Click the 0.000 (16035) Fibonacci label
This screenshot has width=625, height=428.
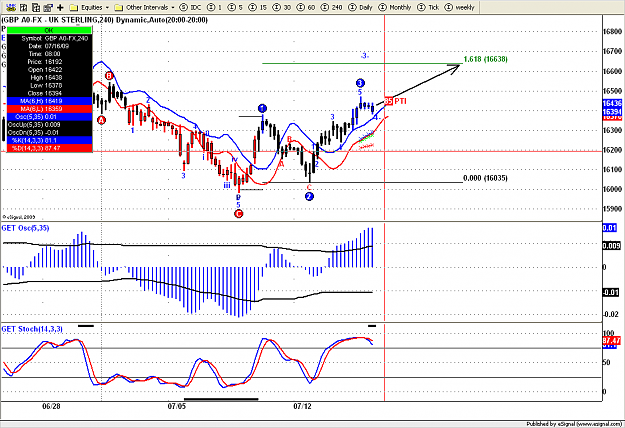pos(485,178)
